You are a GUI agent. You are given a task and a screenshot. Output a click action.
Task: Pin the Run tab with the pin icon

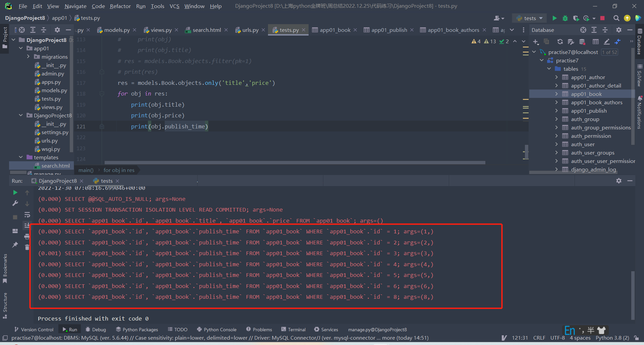[x=15, y=245]
